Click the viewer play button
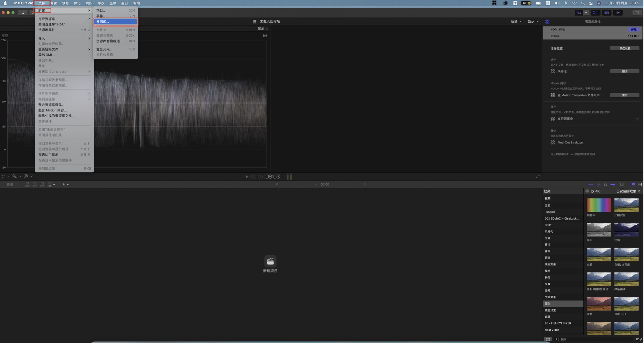The width and height of the screenshot is (644, 343). [x=247, y=177]
